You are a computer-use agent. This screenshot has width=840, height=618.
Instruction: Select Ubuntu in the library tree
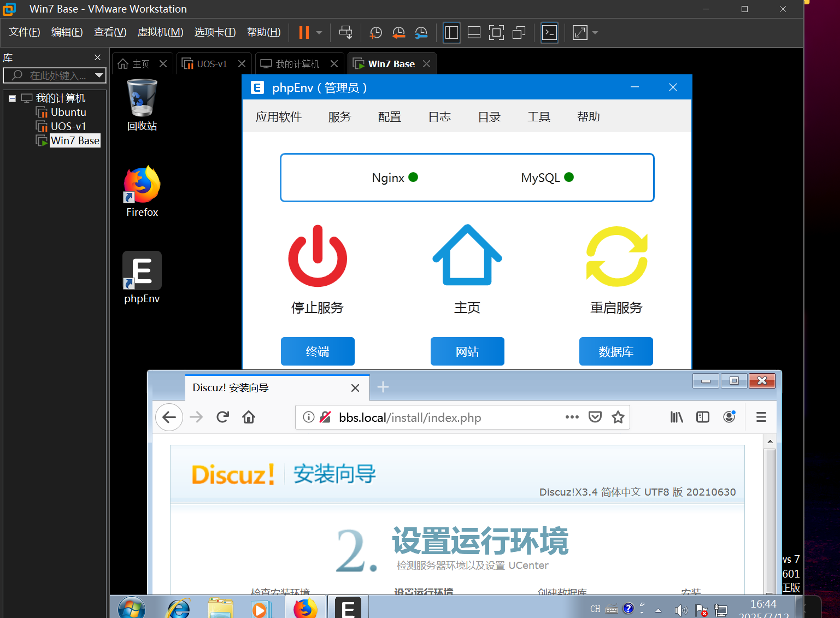pos(68,112)
